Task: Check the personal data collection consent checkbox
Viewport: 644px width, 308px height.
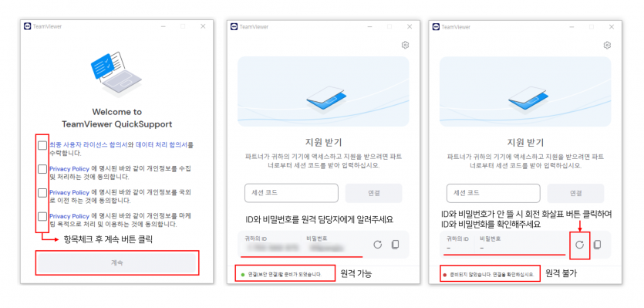Action: [42, 169]
